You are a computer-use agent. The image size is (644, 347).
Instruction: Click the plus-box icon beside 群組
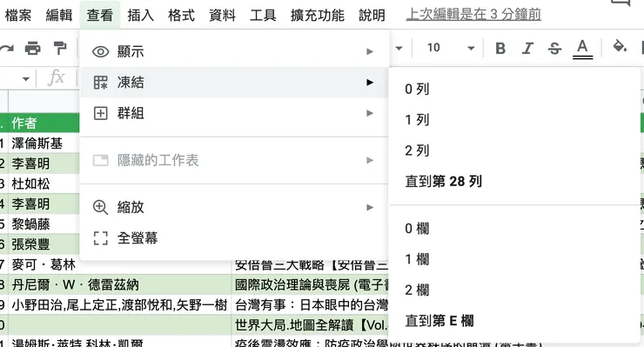101,113
